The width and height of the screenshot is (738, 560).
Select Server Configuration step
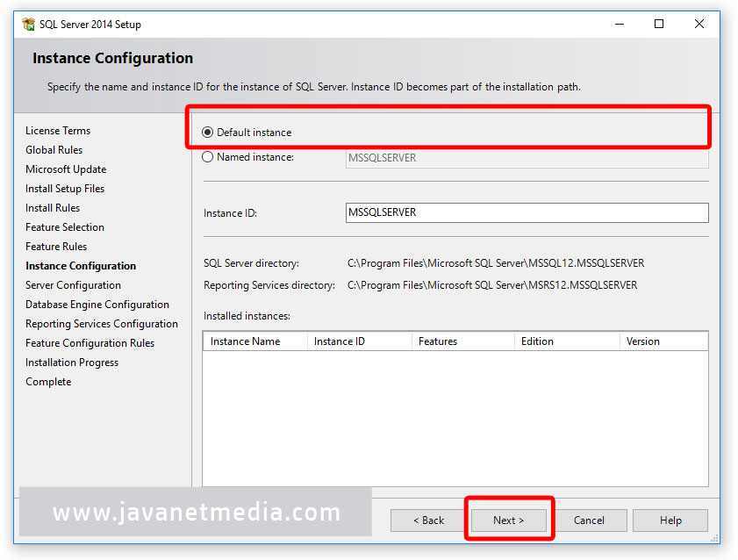(74, 284)
